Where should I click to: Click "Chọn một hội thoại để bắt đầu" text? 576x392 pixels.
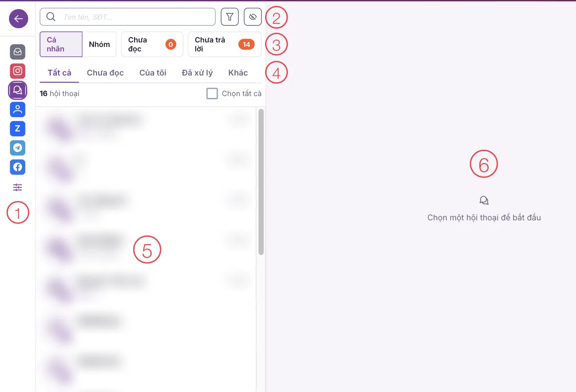(484, 218)
